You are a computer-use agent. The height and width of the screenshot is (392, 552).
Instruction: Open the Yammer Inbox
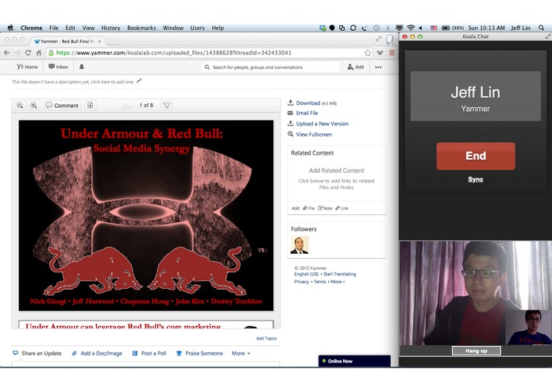(x=58, y=67)
